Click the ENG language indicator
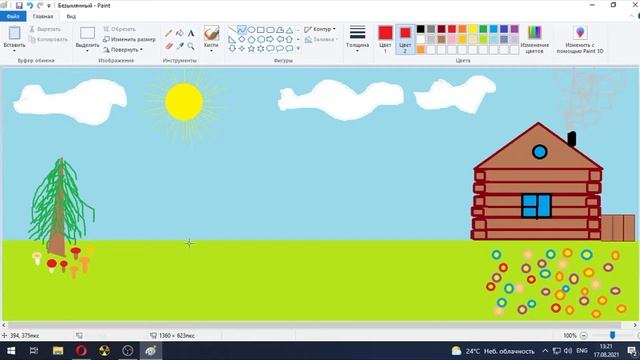The width and height of the screenshot is (640, 360). [582, 351]
